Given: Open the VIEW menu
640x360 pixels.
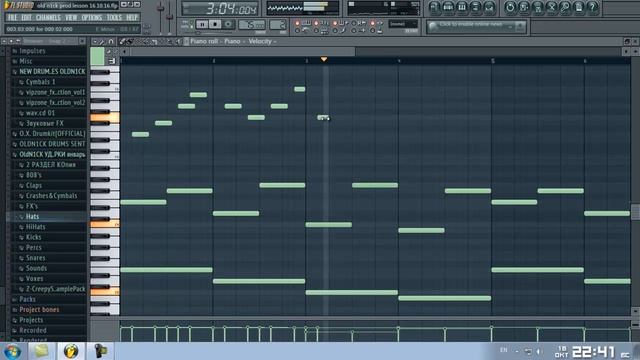Looking at the screenshot, I should [71, 18].
